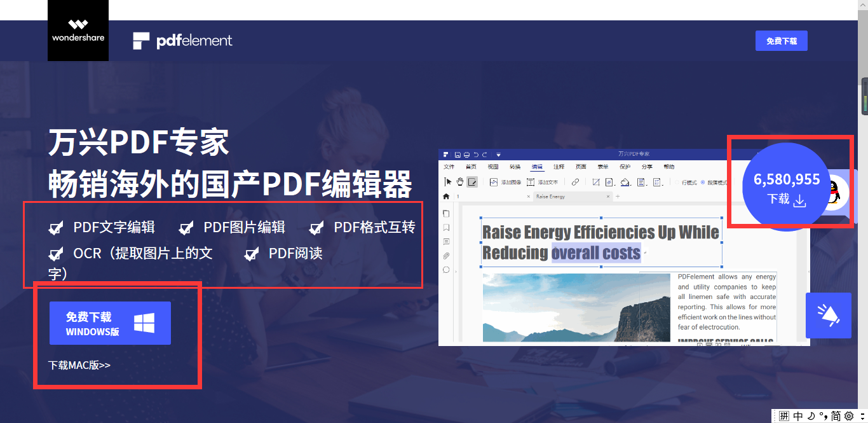This screenshot has height=423, width=868.
Task: Select the 段落模式 radio button
Action: click(702, 183)
